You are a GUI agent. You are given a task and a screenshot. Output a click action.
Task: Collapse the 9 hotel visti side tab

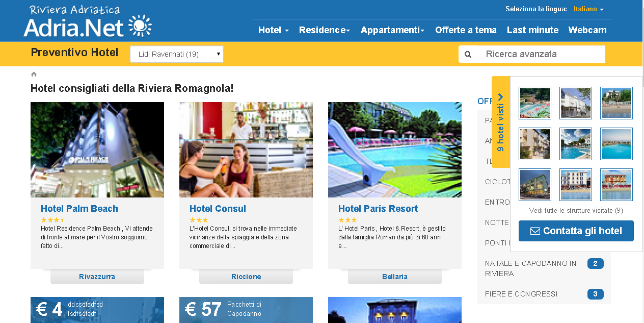501,122
